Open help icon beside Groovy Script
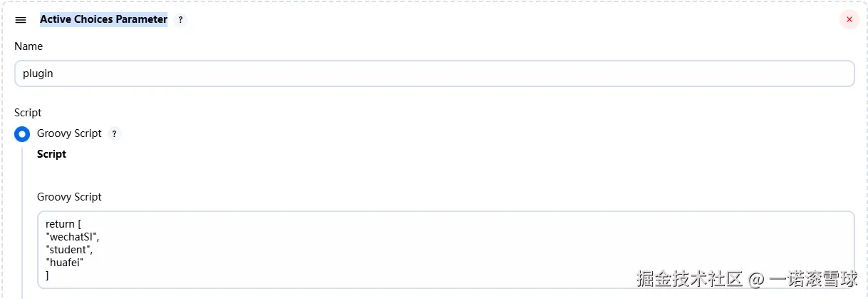This screenshot has height=299, width=868. 115,133
